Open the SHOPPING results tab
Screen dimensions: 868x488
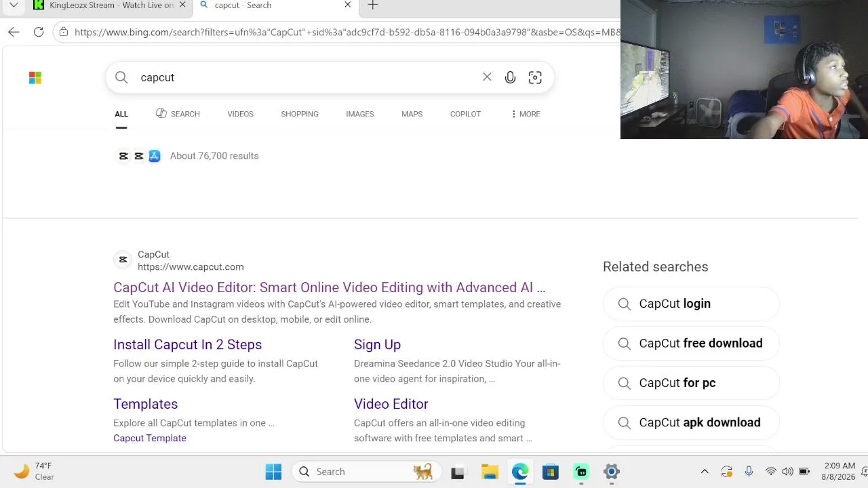coord(300,114)
